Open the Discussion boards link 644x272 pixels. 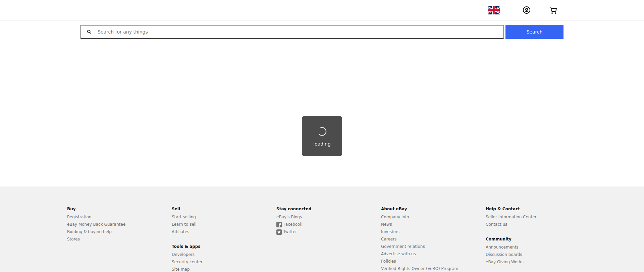[504, 255]
